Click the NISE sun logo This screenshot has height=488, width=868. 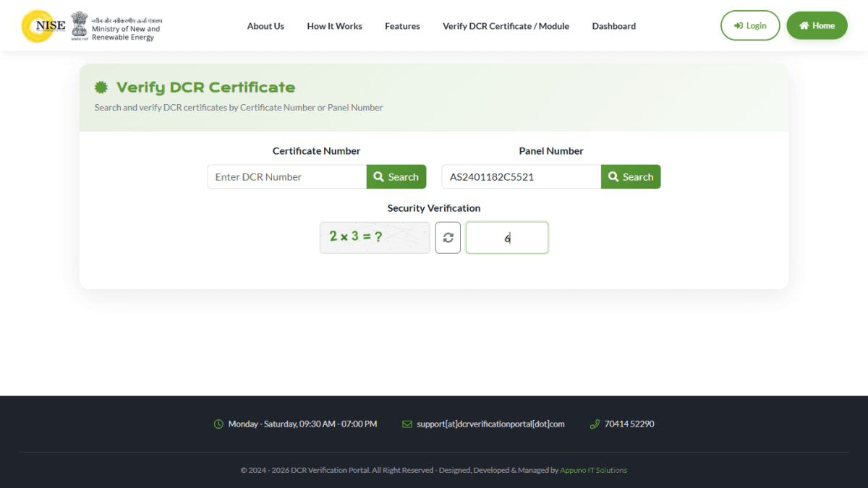pos(43,26)
